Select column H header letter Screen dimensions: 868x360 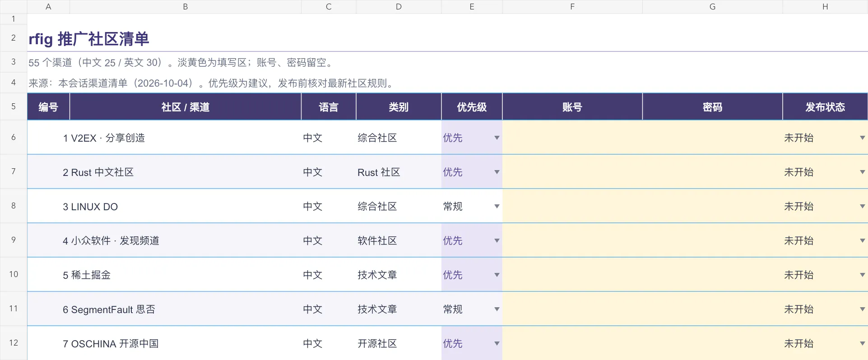825,7
